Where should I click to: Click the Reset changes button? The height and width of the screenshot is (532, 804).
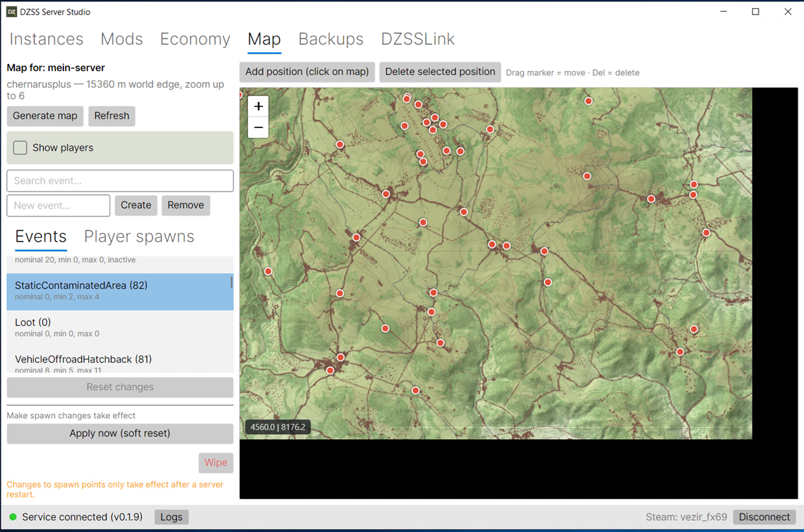click(120, 387)
